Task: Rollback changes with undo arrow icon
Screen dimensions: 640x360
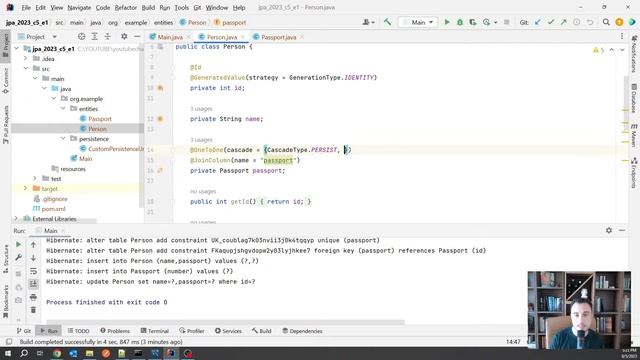Action: [590, 22]
